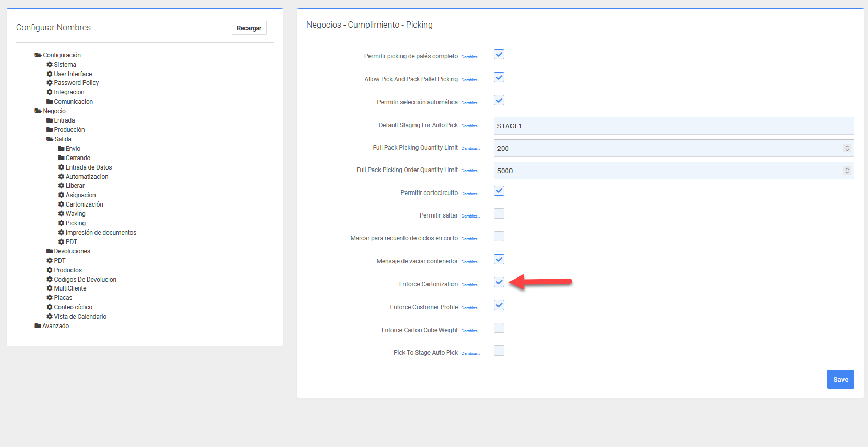Click the blue Save button
Screen dimensions: 868x447
coord(840,379)
